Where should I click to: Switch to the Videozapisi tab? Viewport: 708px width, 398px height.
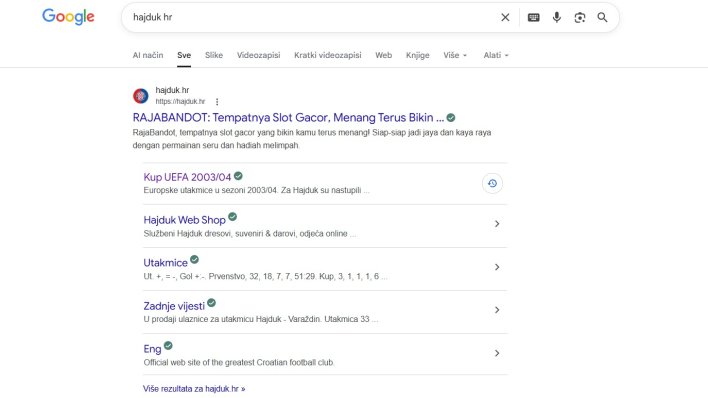258,55
